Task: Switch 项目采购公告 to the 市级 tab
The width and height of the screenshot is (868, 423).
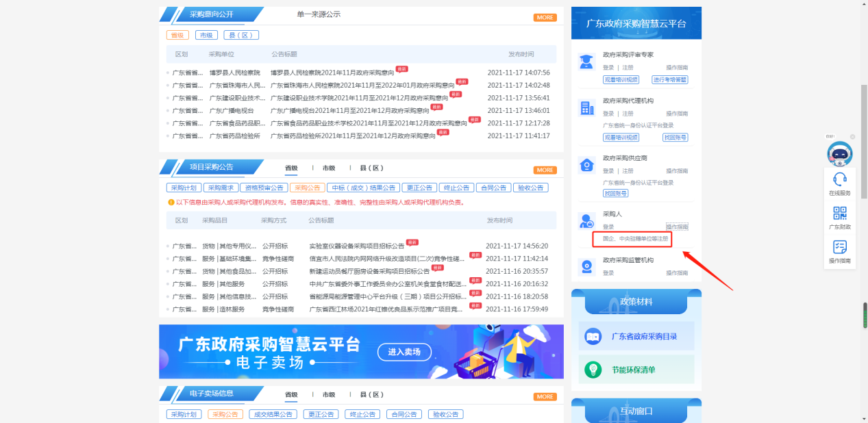Action: [329, 168]
